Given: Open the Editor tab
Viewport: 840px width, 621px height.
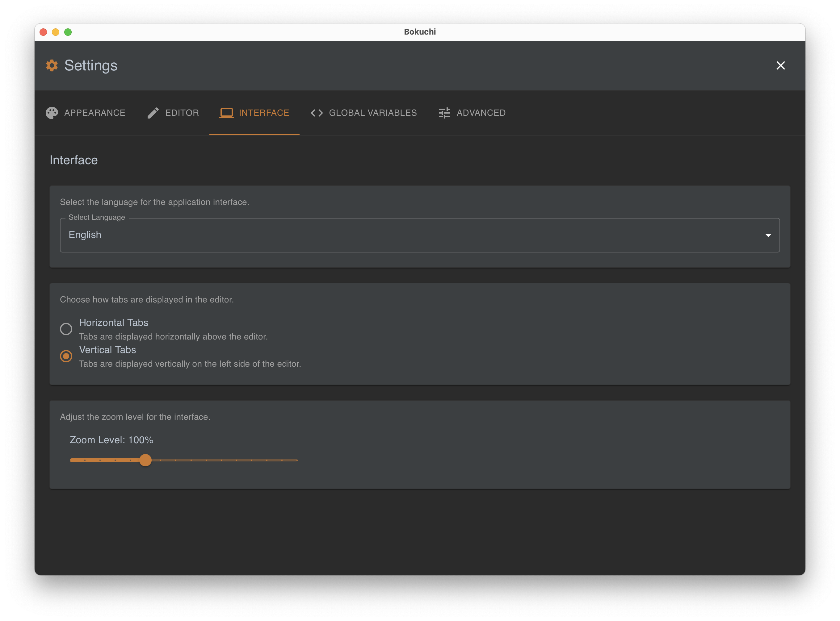Looking at the screenshot, I should click(x=182, y=113).
